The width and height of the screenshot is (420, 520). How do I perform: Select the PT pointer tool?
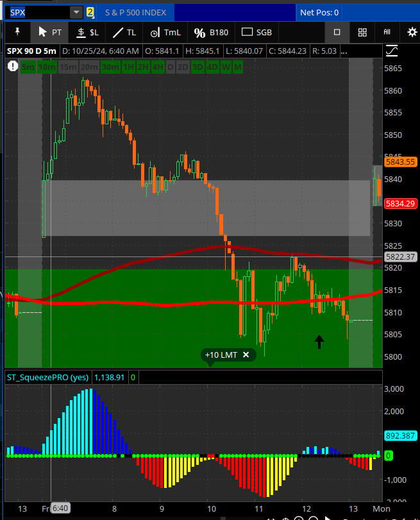coord(50,32)
